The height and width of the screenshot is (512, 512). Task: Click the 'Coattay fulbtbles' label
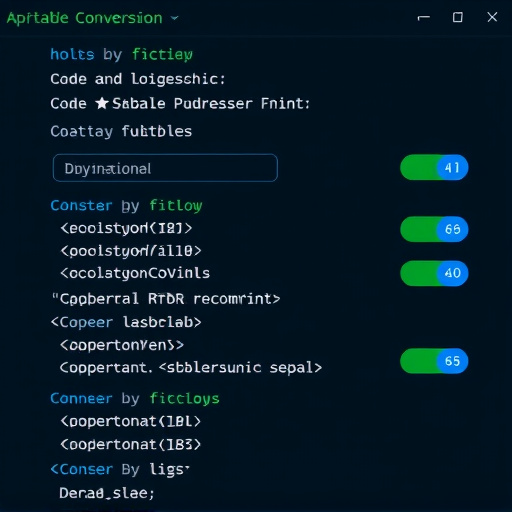(121, 131)
